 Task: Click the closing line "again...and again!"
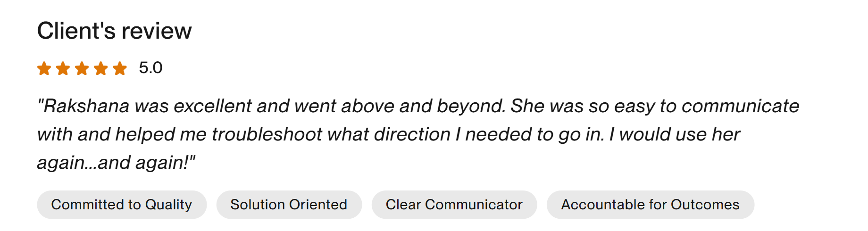point(116,163)
